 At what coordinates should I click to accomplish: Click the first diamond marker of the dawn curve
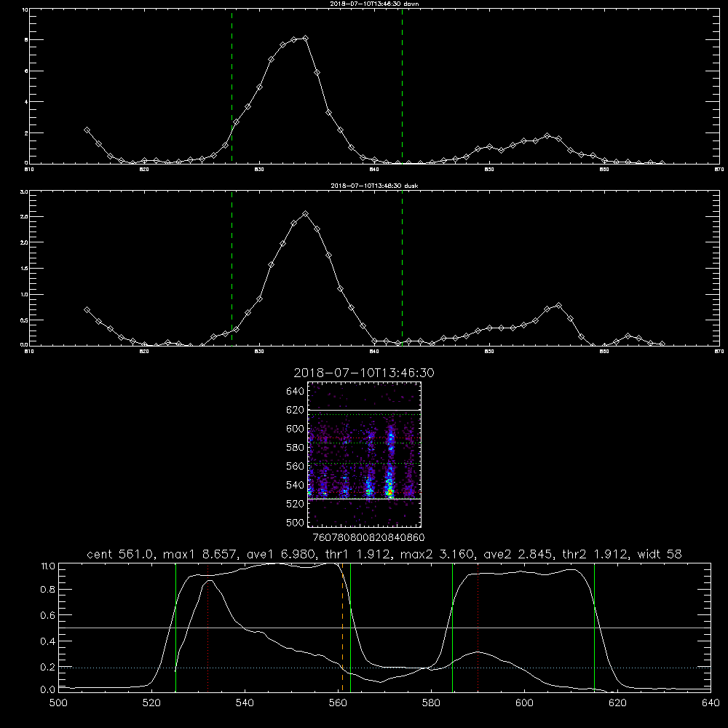pos(87,130)
